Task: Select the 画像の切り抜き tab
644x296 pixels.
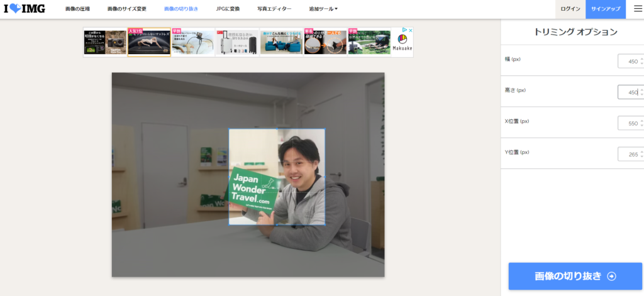Action: [x=180, y=9]
